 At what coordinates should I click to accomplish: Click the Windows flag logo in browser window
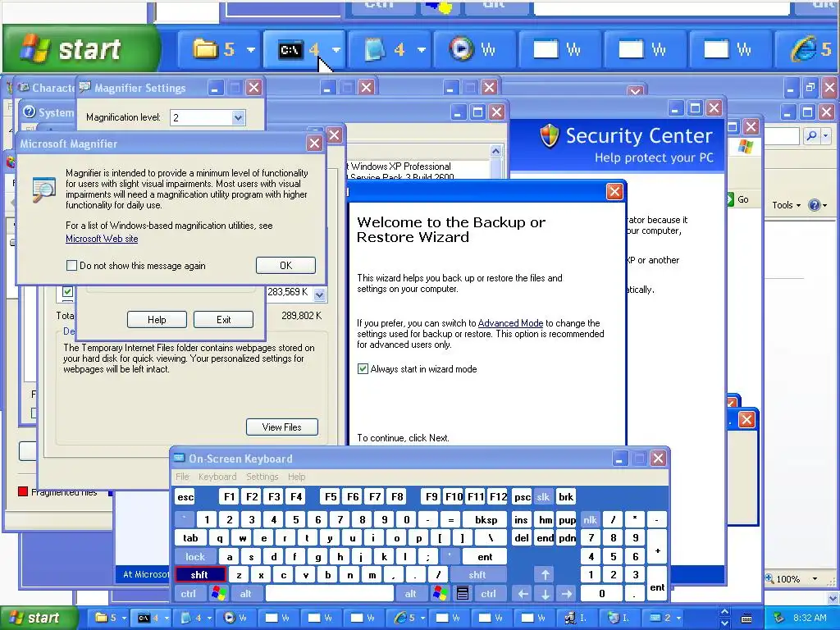click(x=745, y=146)
